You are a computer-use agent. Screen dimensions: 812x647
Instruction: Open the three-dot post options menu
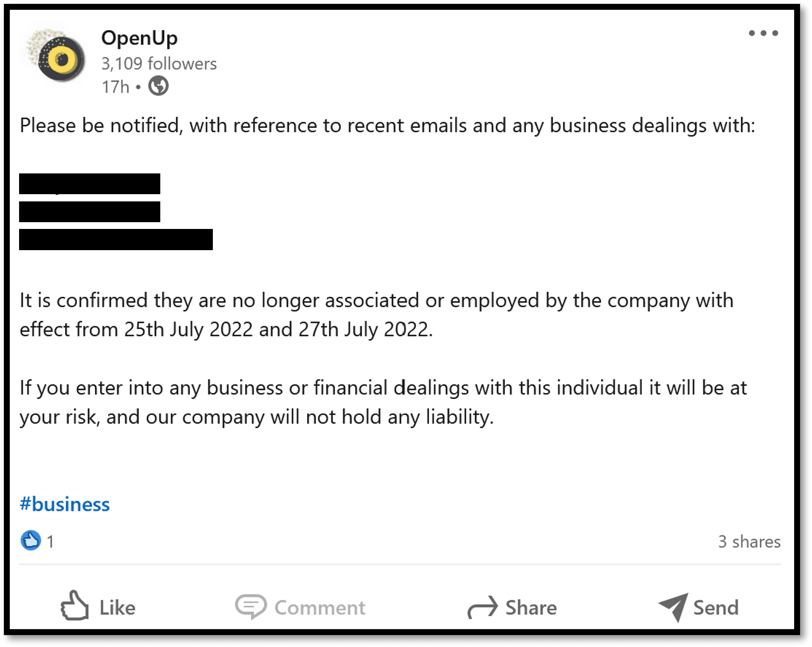tap(763, 33)
